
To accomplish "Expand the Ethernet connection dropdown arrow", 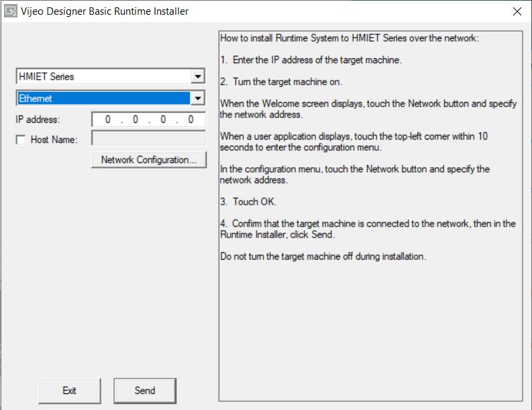I will click(197, 99).
